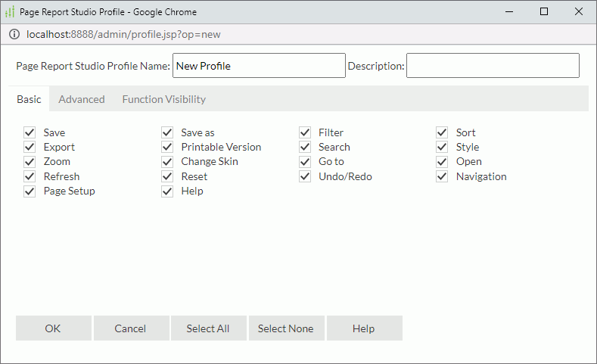This screenshot has width=597, height=364.
Task: Click the Select All button
Action: pos(208,328)
